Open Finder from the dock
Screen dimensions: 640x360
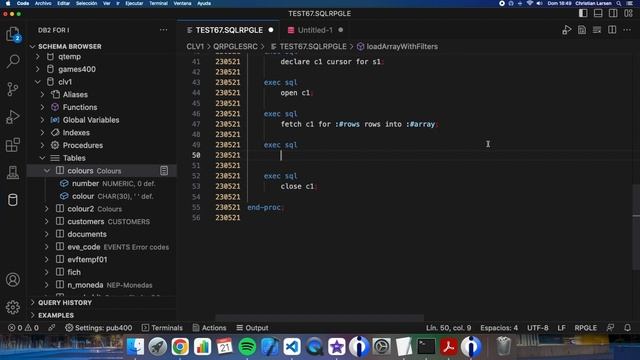pyautogui.click(x=135, y=347)
